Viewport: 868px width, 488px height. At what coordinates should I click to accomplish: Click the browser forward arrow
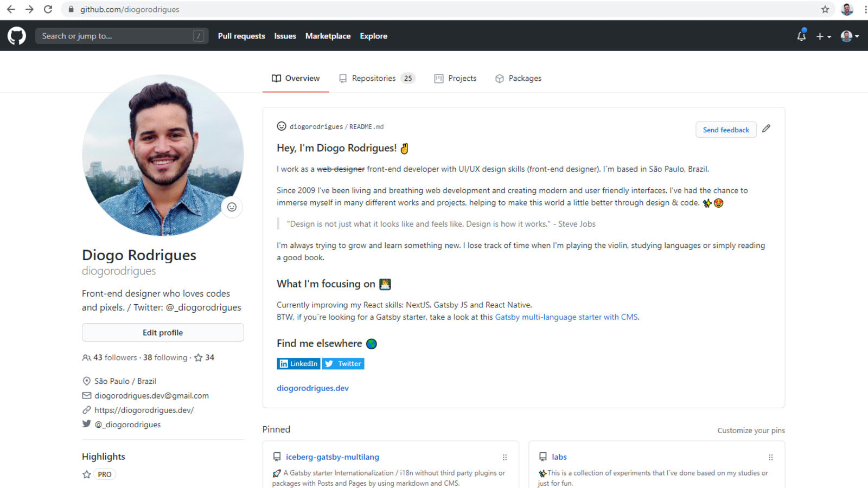[29, 9]
